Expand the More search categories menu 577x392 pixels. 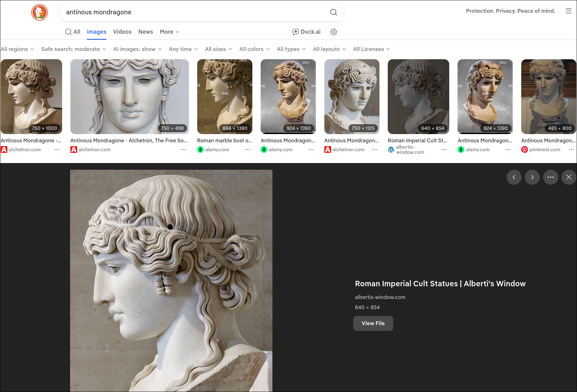[169, 32]
